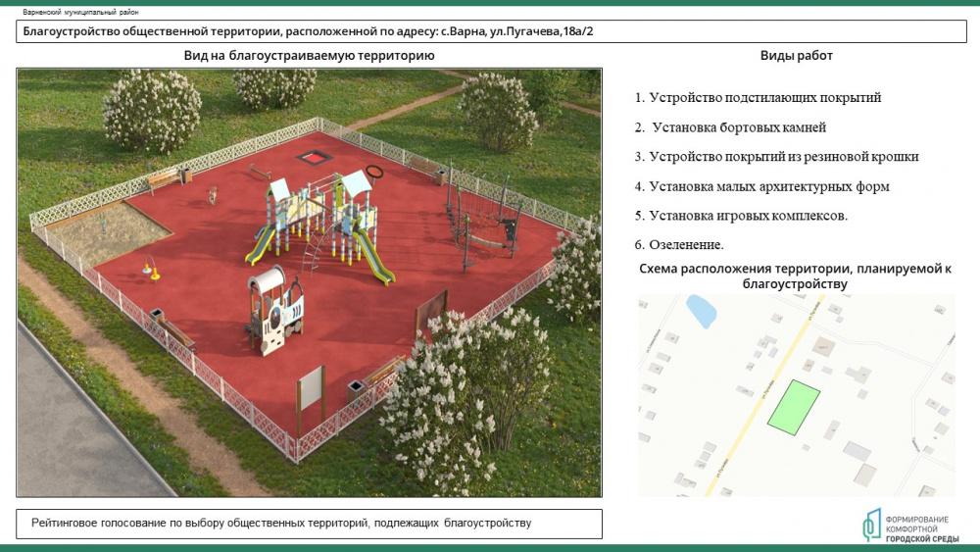
Task: Click the small playhouse with arched roof
Action: coord(275,309)
